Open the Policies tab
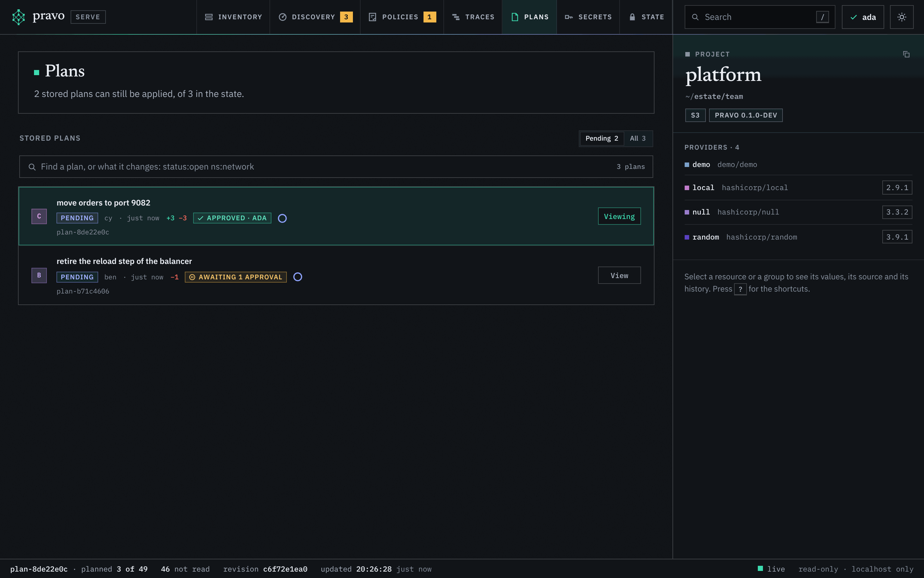Viewport: 924px width, 578px height. tap(402, 17)
